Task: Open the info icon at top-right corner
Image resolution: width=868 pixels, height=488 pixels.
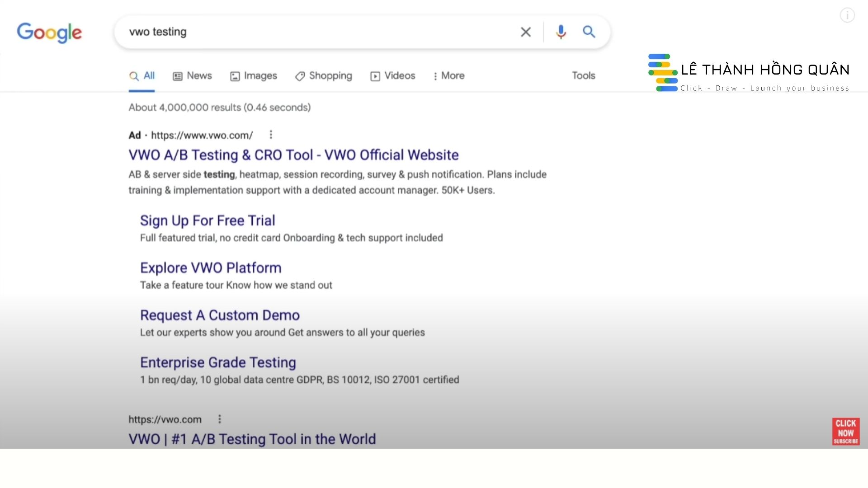Action: [847, 15]
